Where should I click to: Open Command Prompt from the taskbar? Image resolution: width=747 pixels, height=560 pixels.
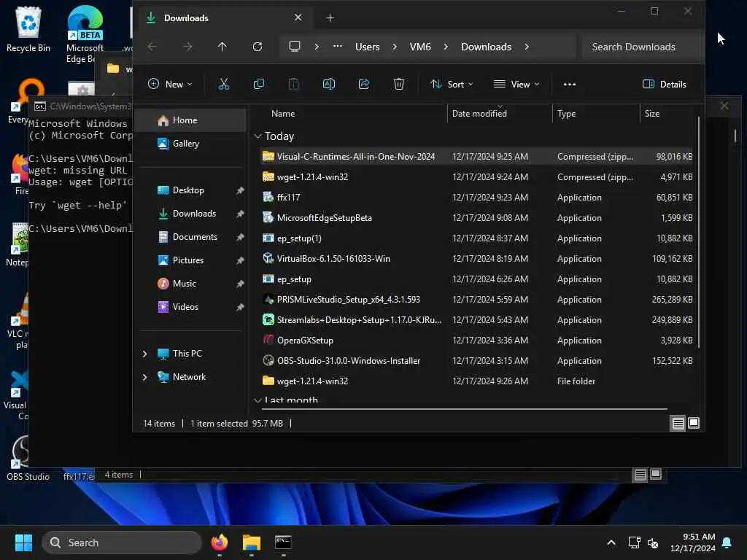click(x=283, y=542)
